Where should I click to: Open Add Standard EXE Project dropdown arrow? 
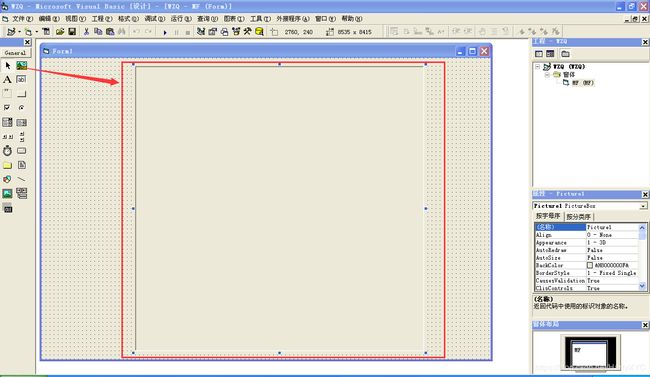[19, 32]
